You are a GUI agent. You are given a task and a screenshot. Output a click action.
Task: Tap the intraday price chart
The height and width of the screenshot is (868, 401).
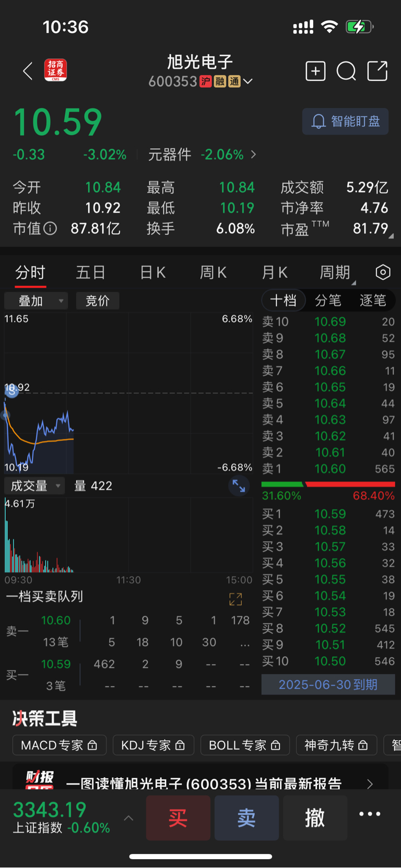[128, 393]
